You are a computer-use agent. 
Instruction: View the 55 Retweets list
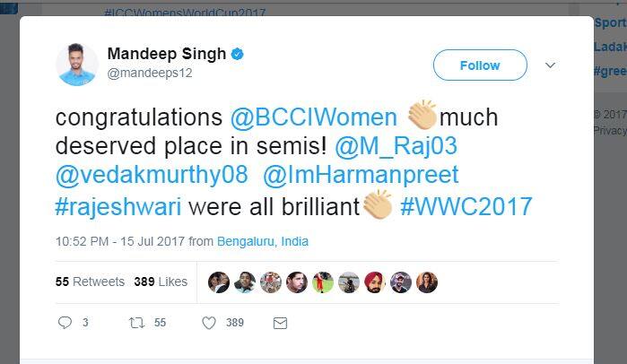pos(90,282)
